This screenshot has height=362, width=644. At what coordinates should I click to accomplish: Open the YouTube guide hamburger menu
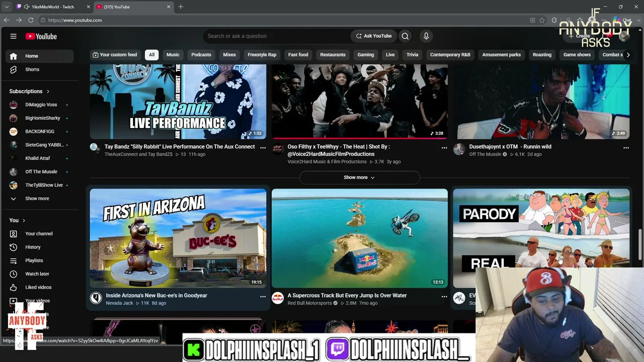[x=14, y=36]
